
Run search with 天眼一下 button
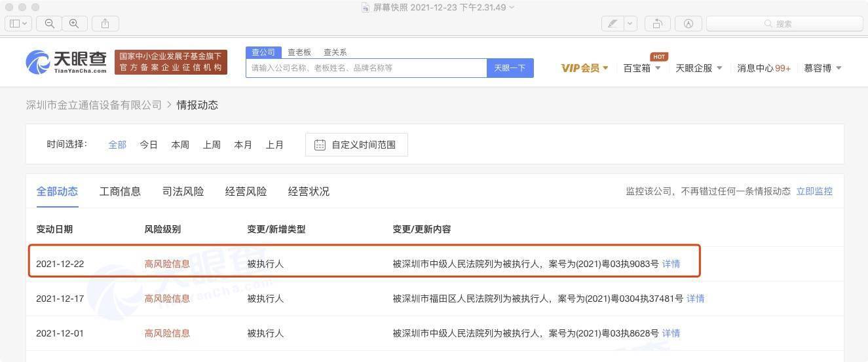pyautogui.click(x=510, y=68)
